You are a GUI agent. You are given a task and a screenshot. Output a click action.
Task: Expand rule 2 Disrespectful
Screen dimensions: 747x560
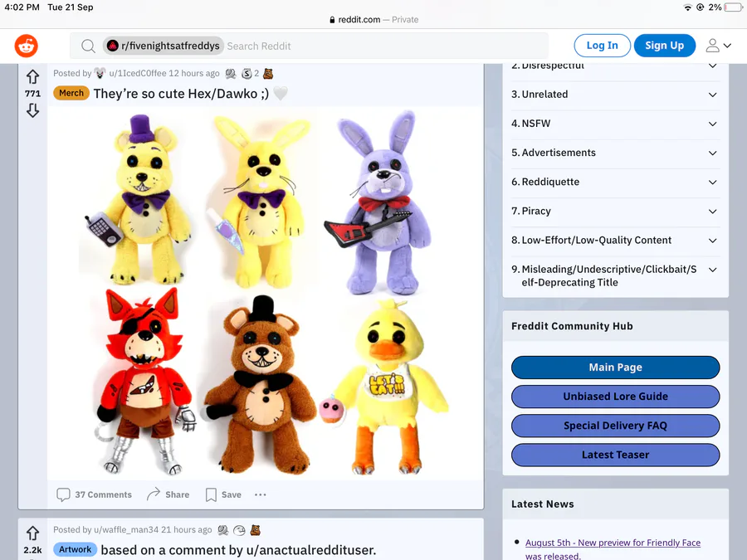(x=712, y=66)
